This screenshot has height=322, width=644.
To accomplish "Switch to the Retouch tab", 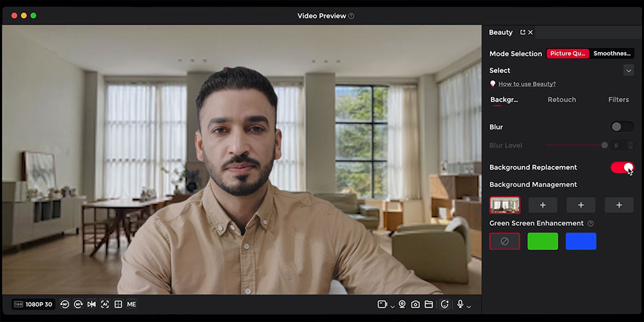I will [562, 99].
